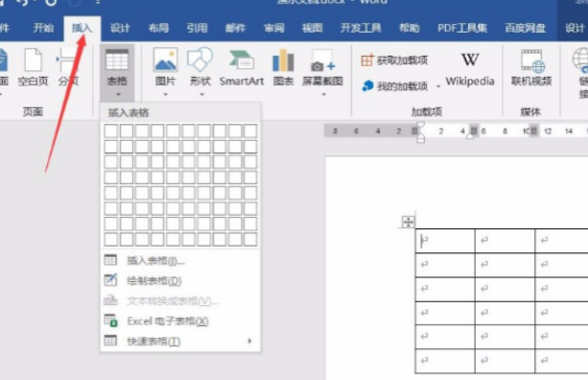Choose Excel 电子表格(X) menu item
588x380 pixels.
point(180,321)
